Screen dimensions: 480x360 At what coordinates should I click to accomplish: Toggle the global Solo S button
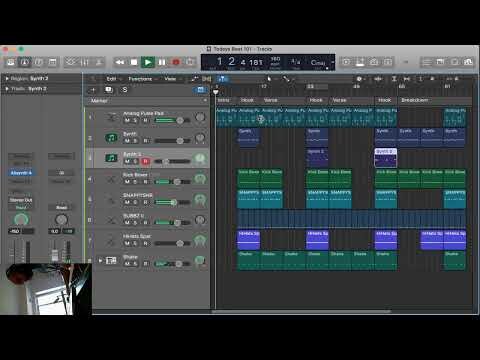[x=124, y=90]
